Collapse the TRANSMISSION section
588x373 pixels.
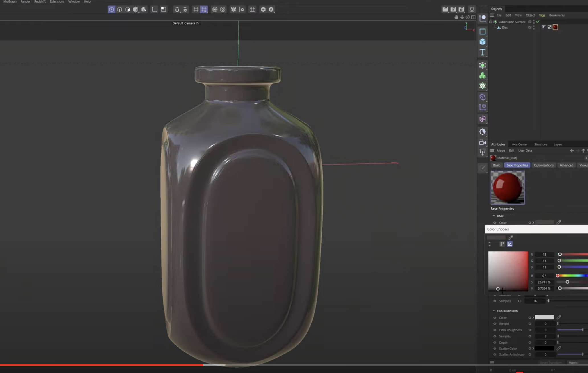click(x=494, y=311)
